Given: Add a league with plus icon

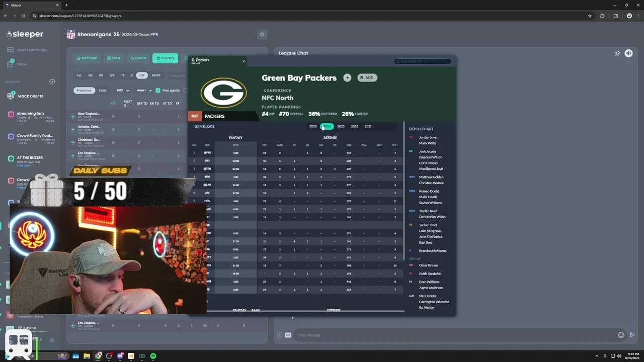Looking at the screenshot, I should pyautogui.click(x=52, y=81).
